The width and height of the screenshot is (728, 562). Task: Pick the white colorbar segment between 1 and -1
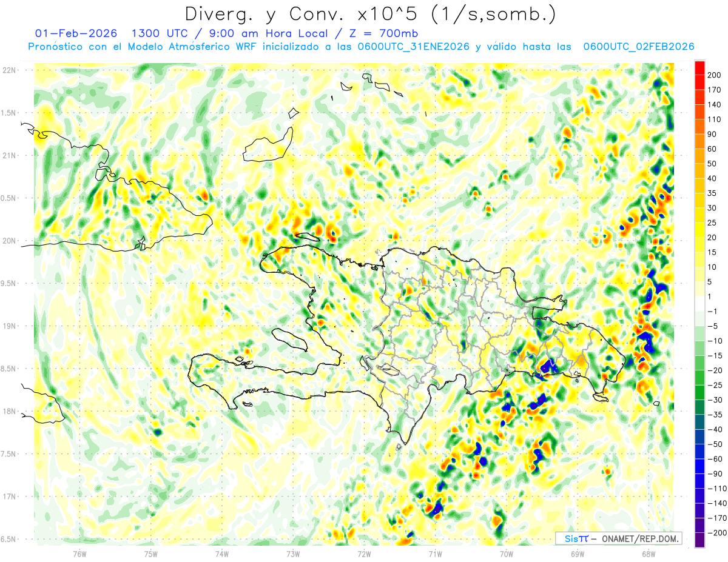pos(699,304)
